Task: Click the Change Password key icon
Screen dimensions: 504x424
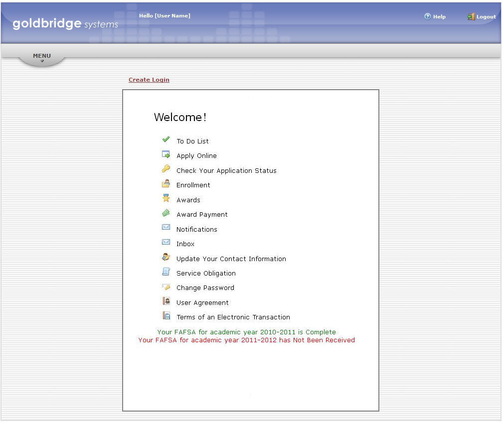Action: [166, 286]
